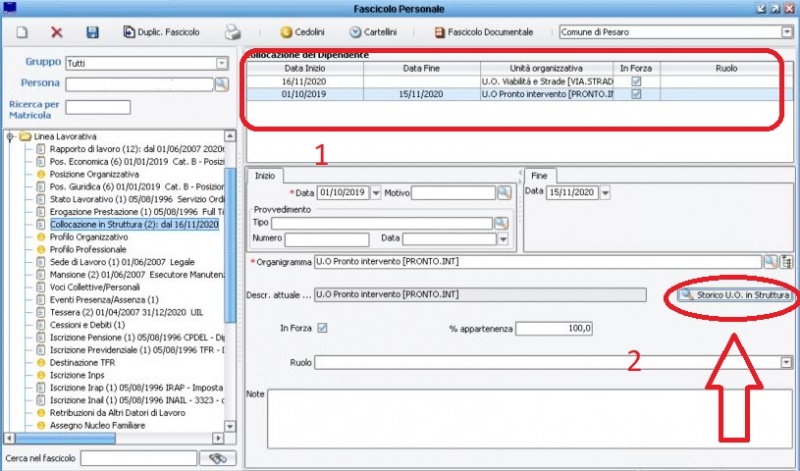This screenshot has width=800, height=471.
Task: Open the Gruppo dropdown
Action: (x=220, y=63)
